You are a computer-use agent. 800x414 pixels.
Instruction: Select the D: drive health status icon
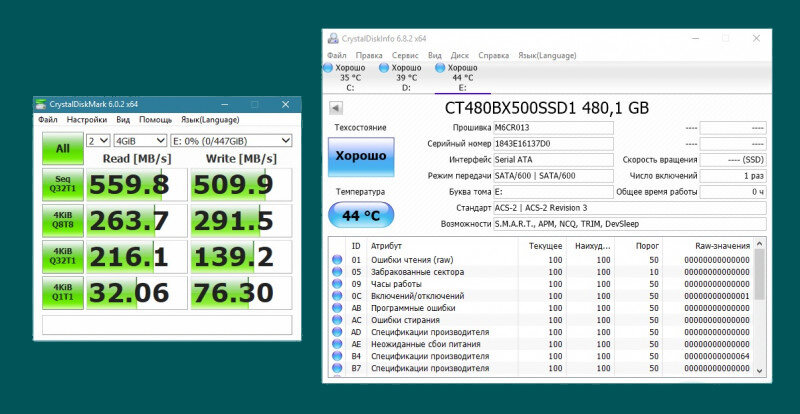pyautogui.click(x=384, y=68)
